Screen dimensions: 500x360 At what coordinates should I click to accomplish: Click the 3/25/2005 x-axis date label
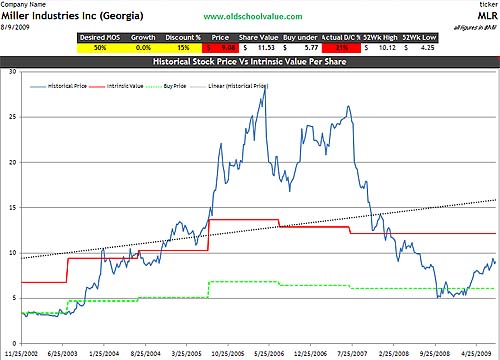click(x=187, y=354)
